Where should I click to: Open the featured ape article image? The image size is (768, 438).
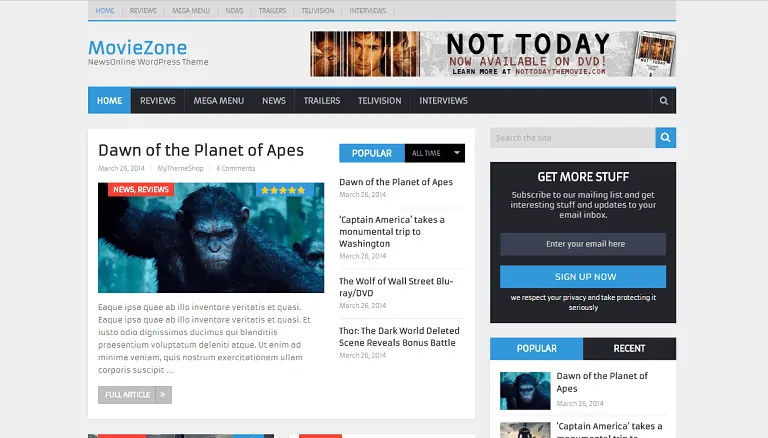click(211, 238)
